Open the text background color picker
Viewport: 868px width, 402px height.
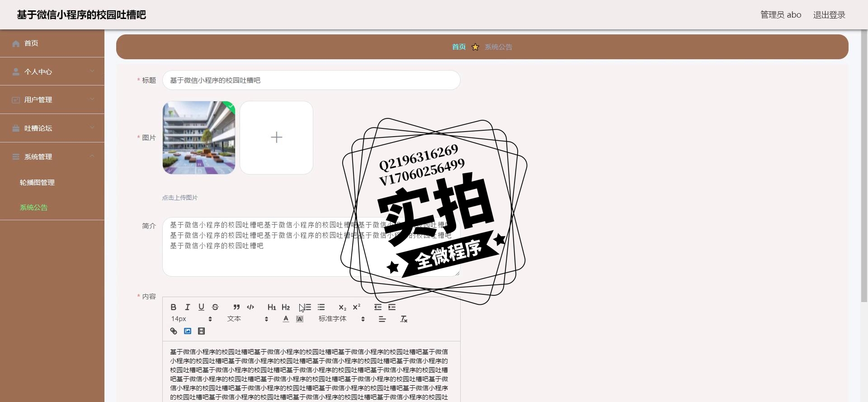[x=300, y=319]
